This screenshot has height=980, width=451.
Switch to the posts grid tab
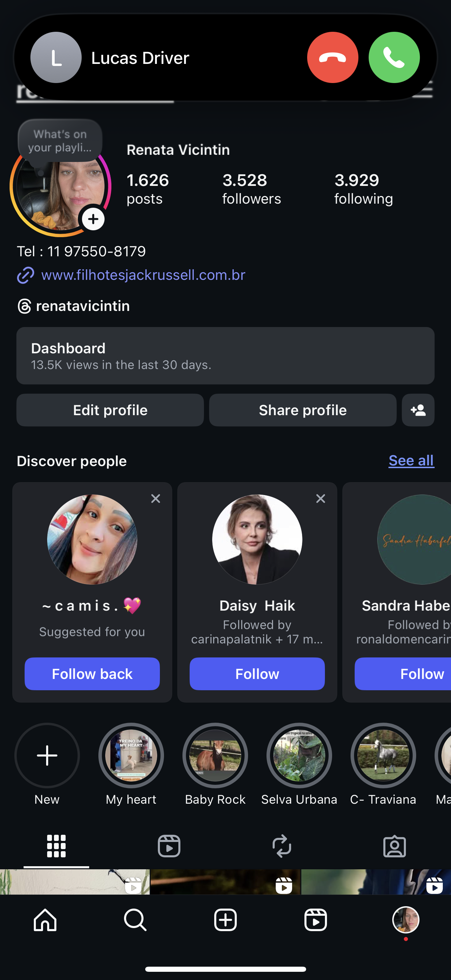(56, 846)
